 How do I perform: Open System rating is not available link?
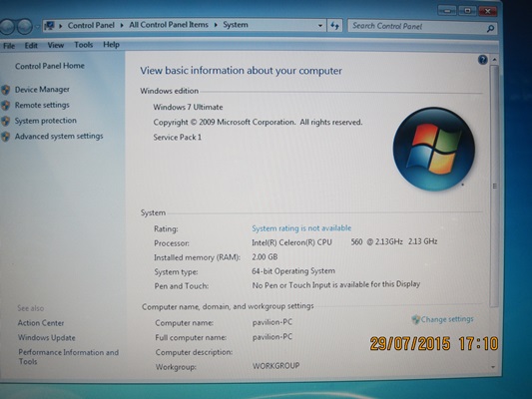click(x=301, y=228)
